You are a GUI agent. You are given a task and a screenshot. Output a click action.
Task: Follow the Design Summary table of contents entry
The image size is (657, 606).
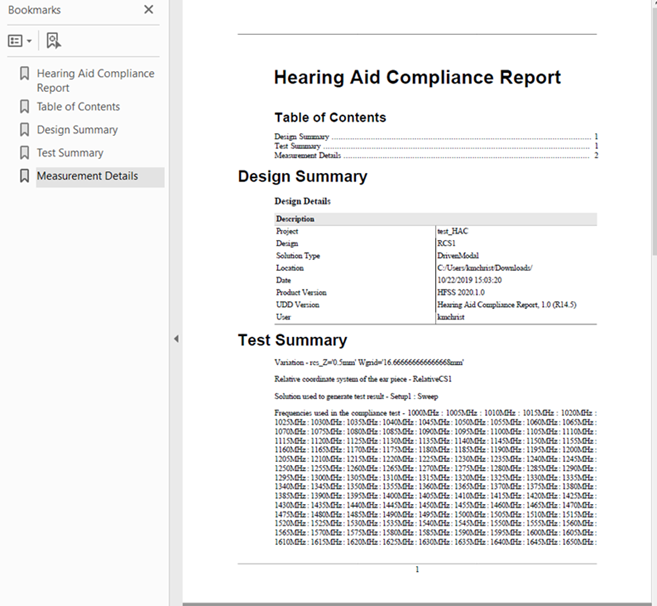(x=436, y=137)
